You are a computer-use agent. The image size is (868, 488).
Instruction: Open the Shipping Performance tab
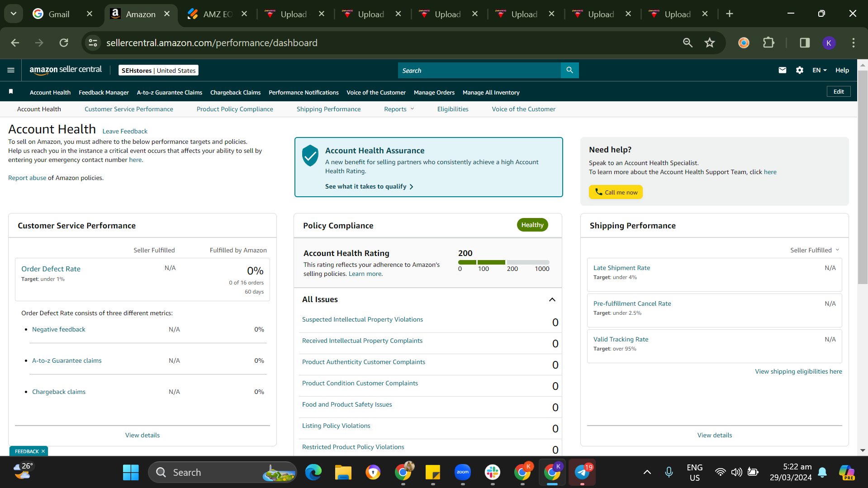(328, 109)
